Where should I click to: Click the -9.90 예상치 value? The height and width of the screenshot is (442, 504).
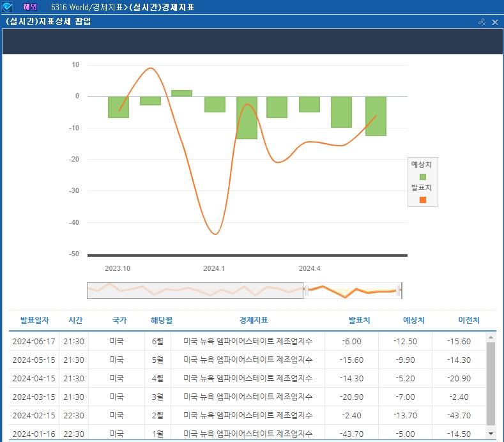[x=406, y=360]
